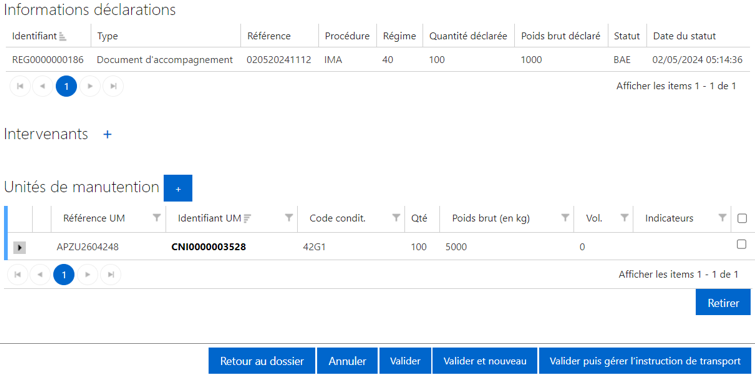Click the Retirer button
755x375 pixels.
pyautogui.click(x=723, y=303)
